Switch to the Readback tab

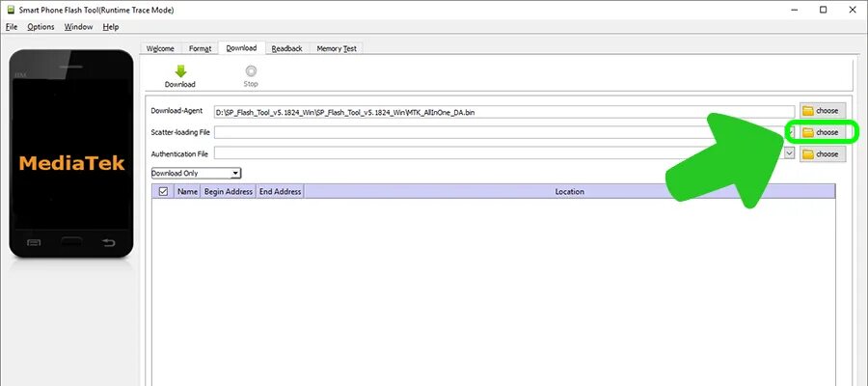pyautogui.click(x=286, y=49)
